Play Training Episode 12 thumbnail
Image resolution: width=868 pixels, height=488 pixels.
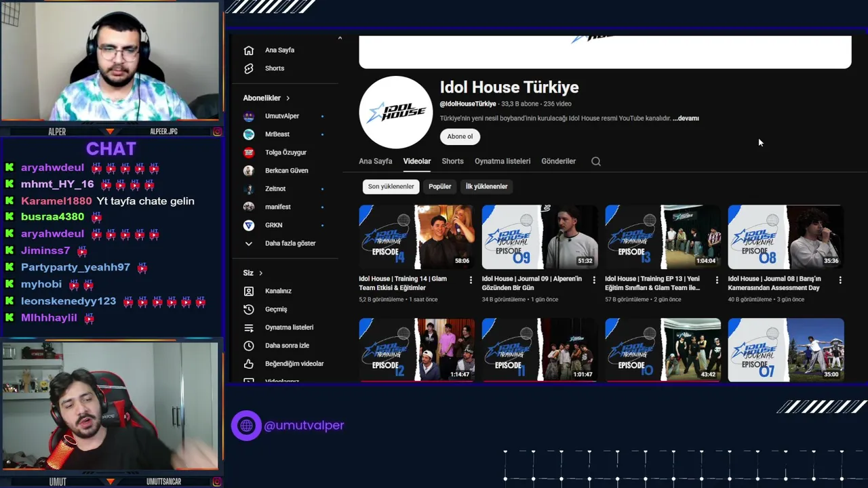[x=417, y=350]
